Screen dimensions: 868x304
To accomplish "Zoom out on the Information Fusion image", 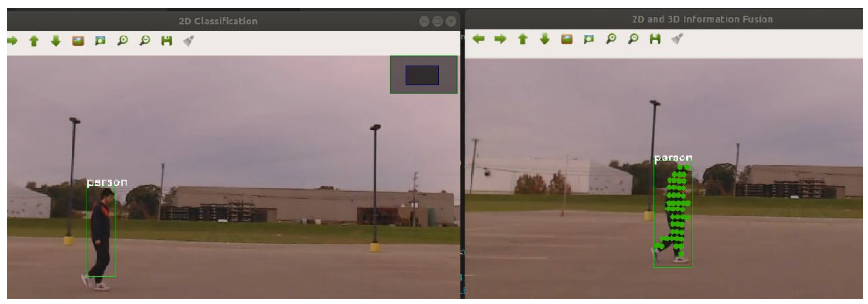I will [x=633, y=39].
